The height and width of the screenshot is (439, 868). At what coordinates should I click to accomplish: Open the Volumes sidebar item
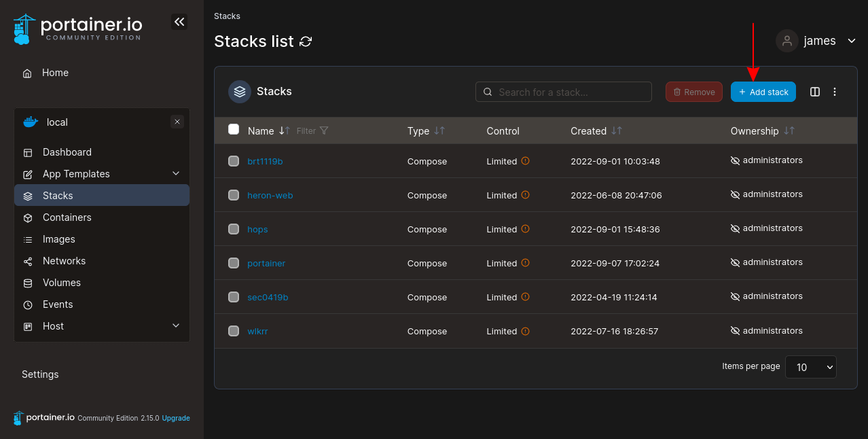click(x=61, y=283)
